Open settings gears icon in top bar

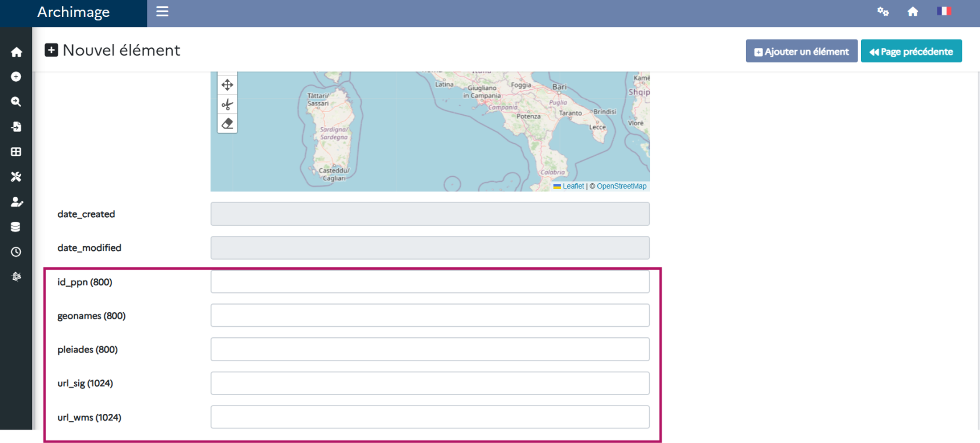pyautogui.click(x=883, y=12)
